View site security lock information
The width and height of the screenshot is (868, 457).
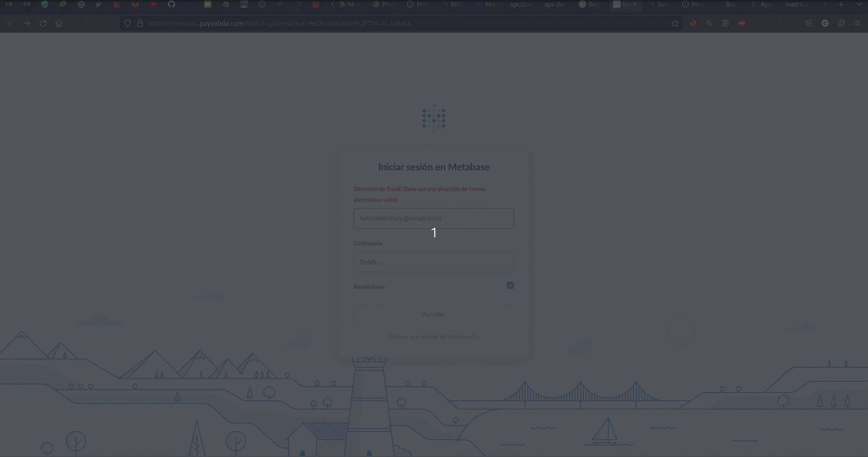pyautogui.click(x=140, y=23)
